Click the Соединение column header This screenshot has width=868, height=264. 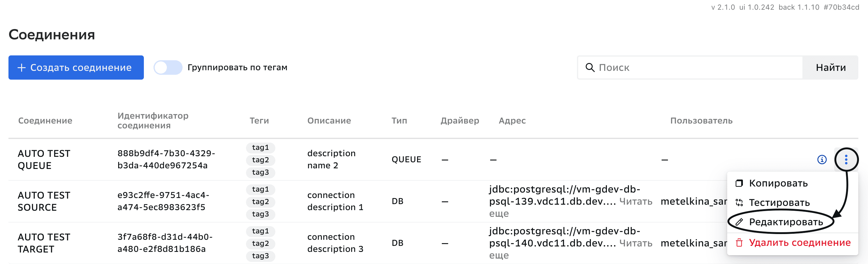pyautogui.click(x=45, y=120)
